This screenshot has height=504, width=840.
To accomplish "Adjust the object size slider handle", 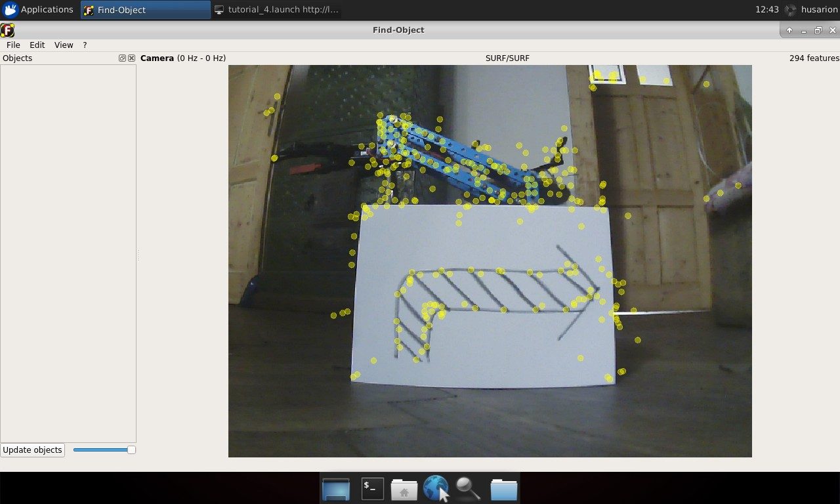I will (131, 450).
